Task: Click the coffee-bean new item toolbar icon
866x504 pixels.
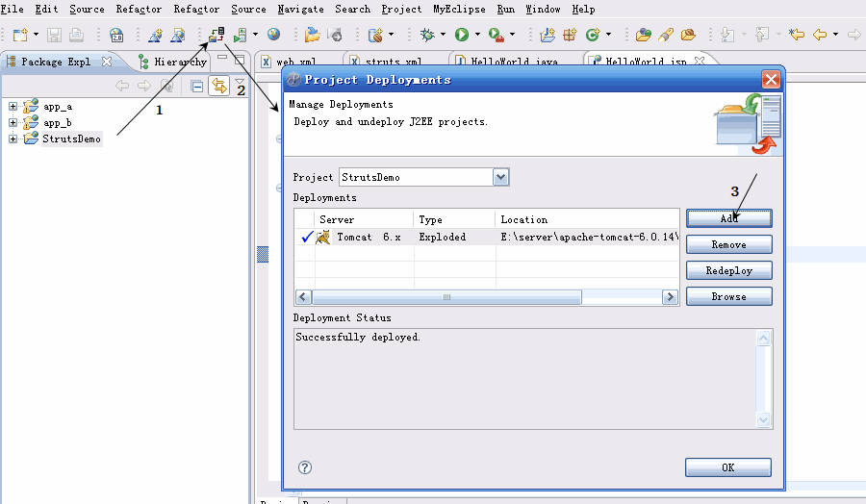Action: [375, 36]
